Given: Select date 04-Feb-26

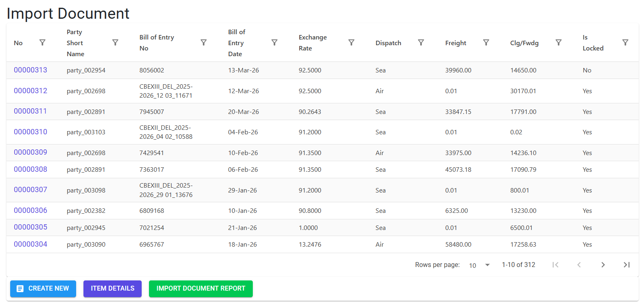Looking at the screenshot, I should 243,132.
